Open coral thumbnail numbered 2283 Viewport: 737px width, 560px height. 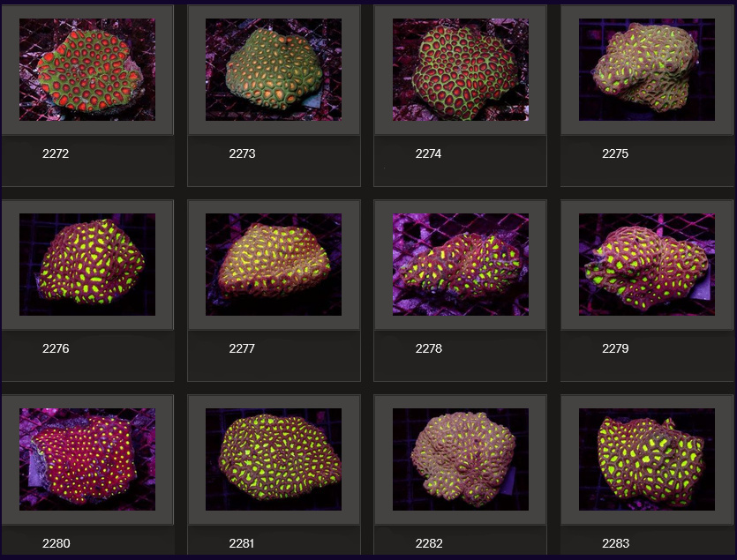pyautogui.click(x=647, y=459)
